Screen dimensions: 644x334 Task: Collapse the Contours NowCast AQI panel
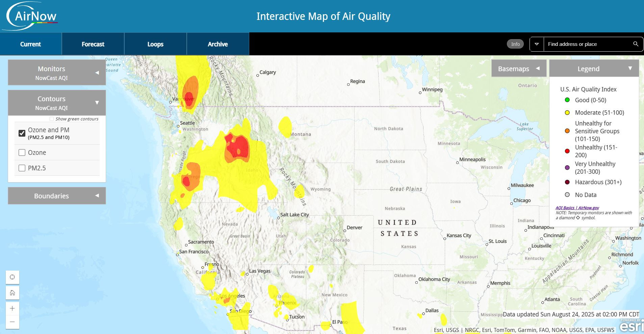coord(57,103)
